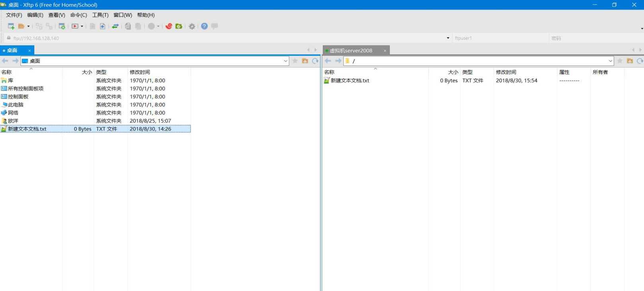Click the speech bubble feedback icon
The image size is (644, 291).
215,26
